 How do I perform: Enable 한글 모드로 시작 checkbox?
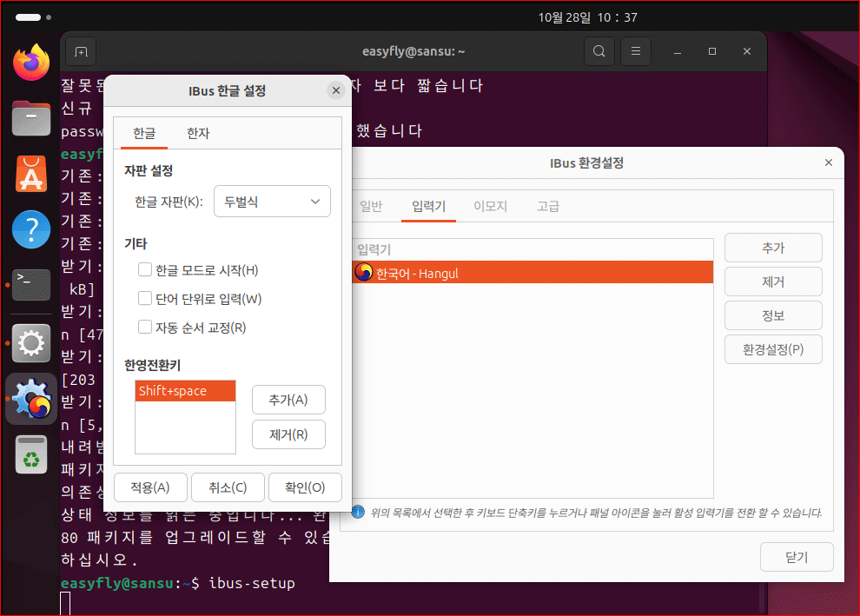click(x=145, y=270)
